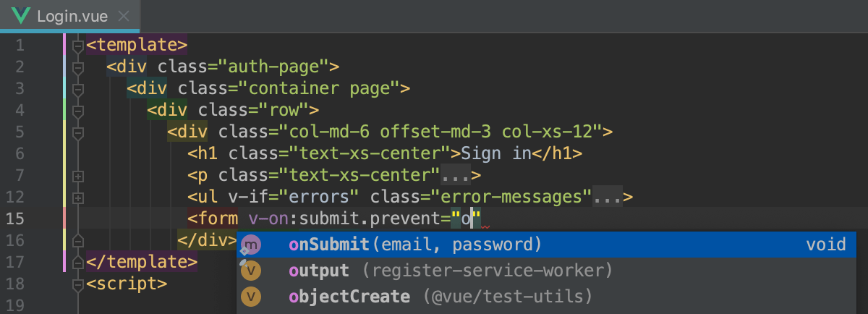Collapse the script block on line 18
Image resolution: width=868 pixels, height=314 pixels.
click(x=78, y=284)
